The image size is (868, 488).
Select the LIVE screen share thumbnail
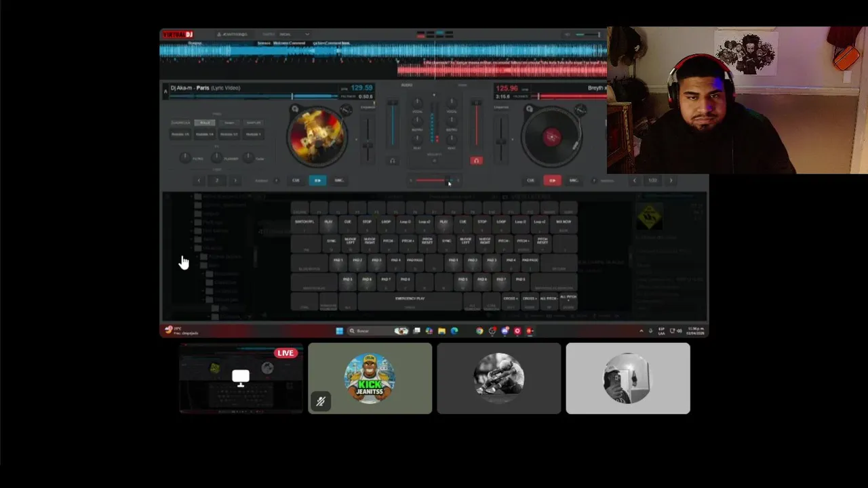pos(241,378)
